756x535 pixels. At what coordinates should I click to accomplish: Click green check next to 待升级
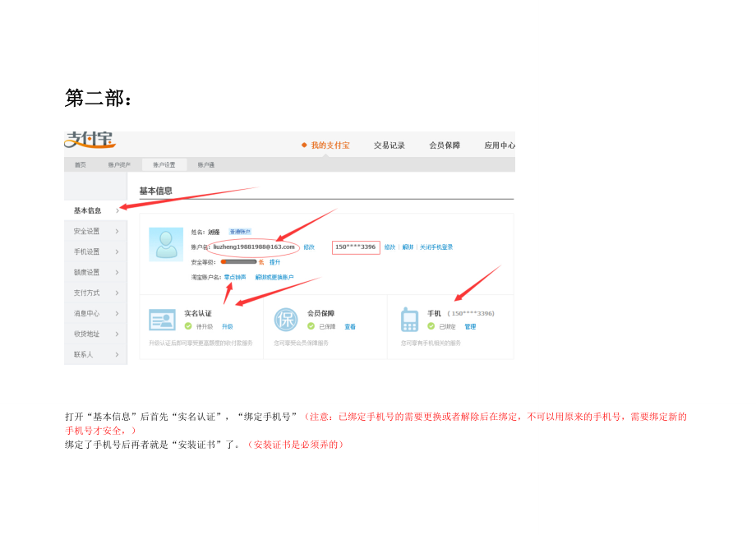(188, 326)
